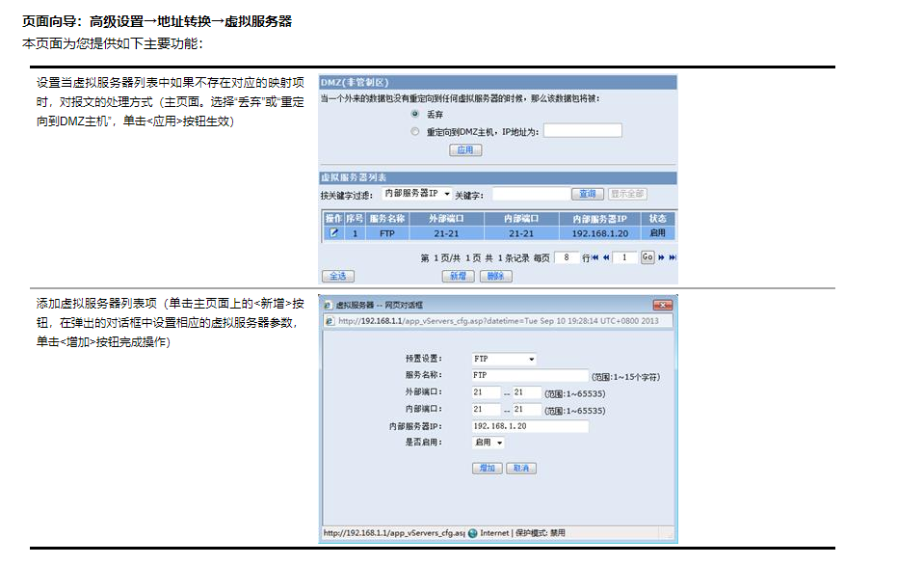Viewport: 924px width, 565px height.
Task: Click the 显示全部 button
Action: click(627, 194)
